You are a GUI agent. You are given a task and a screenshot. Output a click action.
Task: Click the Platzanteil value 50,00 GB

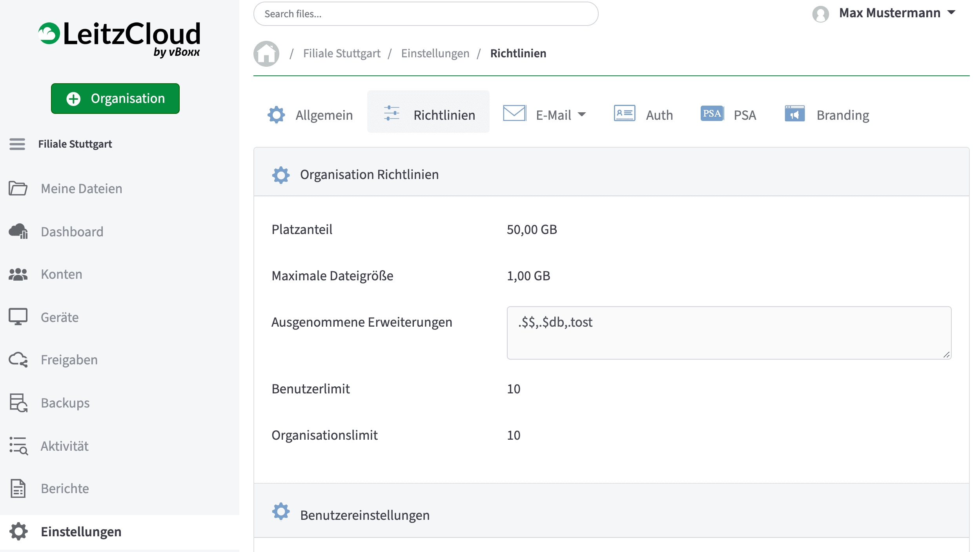[x=532, y=229]
